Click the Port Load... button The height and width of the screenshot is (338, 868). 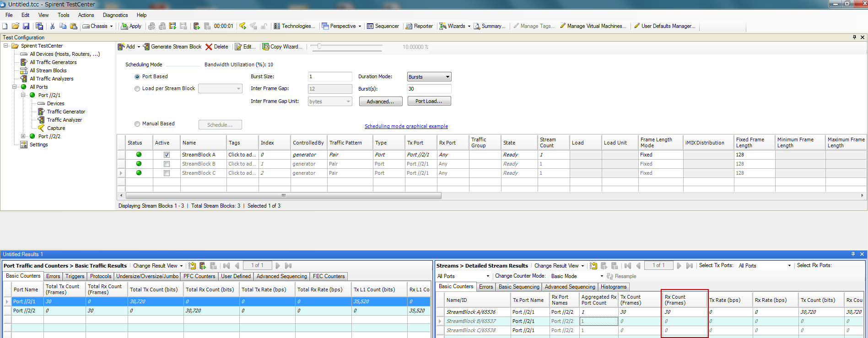click(x=429, y=101)
